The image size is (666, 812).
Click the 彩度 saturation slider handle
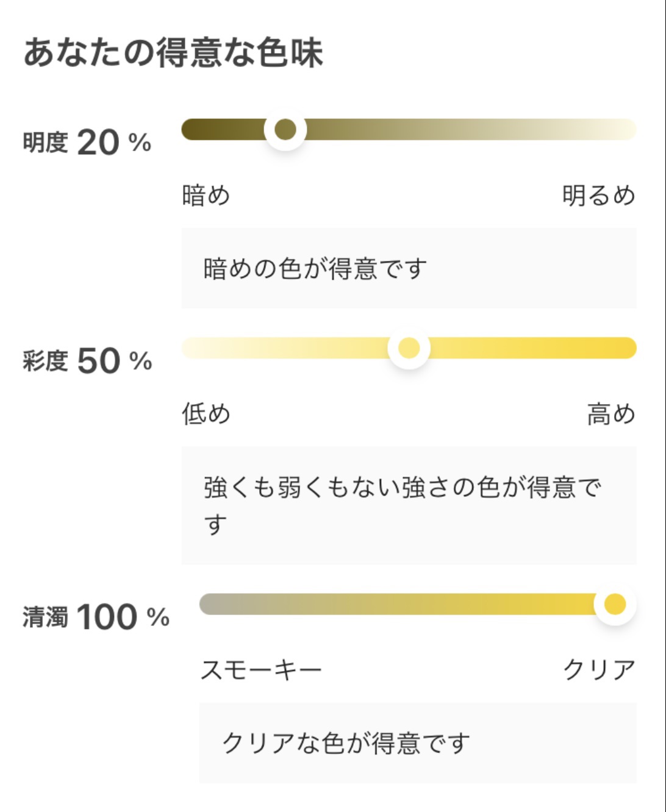[x=409, y=348]
